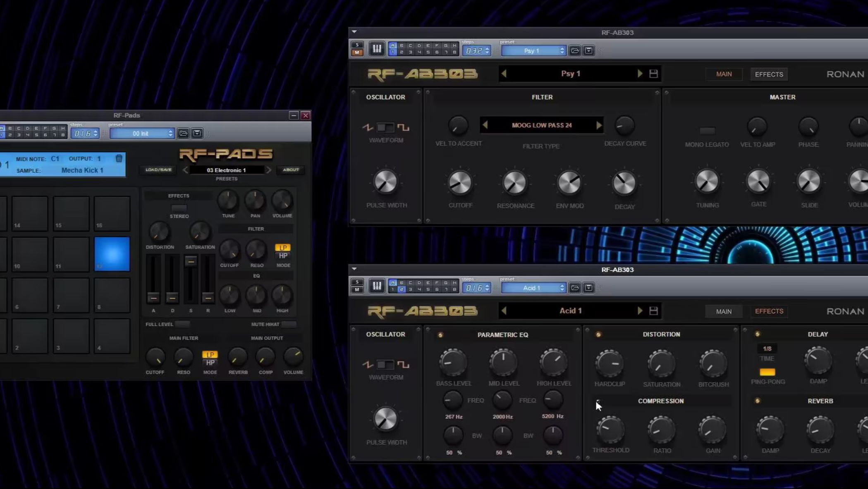This screenshot has height=489, width=868.
Task: Toggle Stereo effects switch in RF-Pads
Action: [179, 208]
